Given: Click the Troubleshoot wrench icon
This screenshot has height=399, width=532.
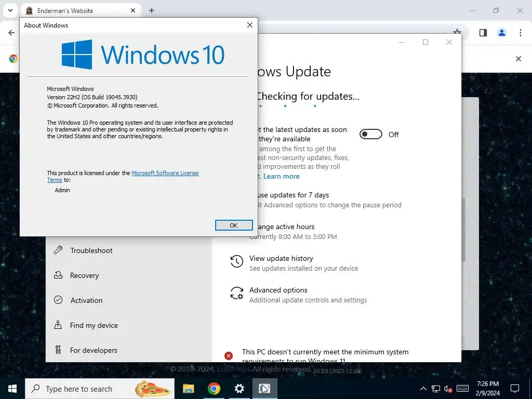Looking at the screenshot, I should (x=58, y=250).
